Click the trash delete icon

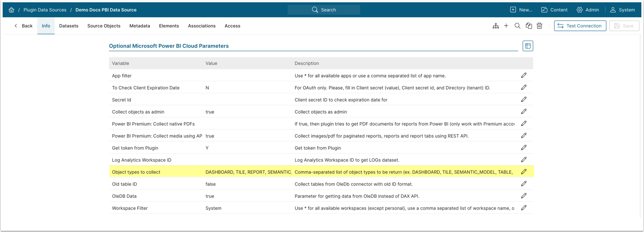pyautogui.click(x=539, y=26)
